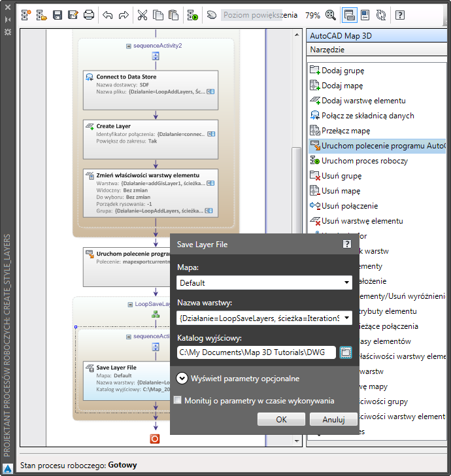
Task: Click the AutoCAD Map 3D panel header
Action: click(377, 36)
